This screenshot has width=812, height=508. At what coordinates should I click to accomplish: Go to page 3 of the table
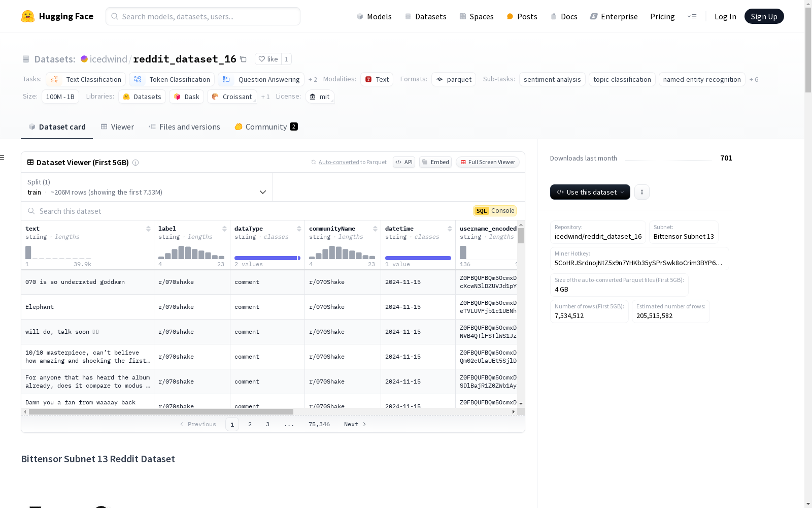coord(267,424)
